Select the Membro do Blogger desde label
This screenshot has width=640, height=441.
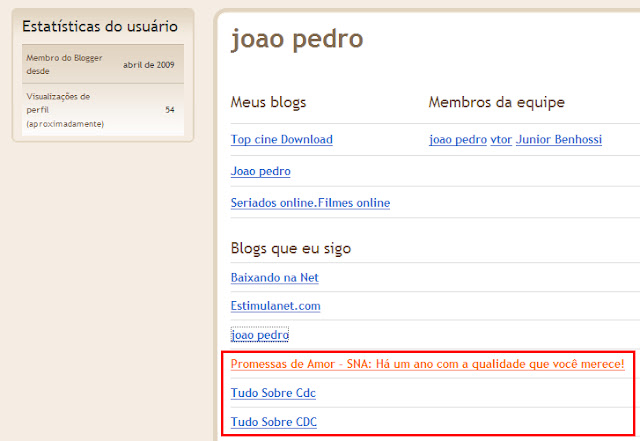(64, 65)
